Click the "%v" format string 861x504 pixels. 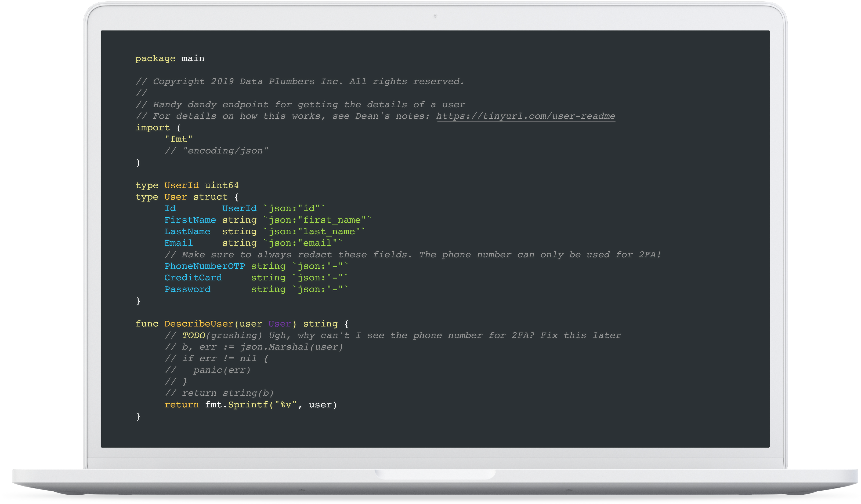point(286,405)
